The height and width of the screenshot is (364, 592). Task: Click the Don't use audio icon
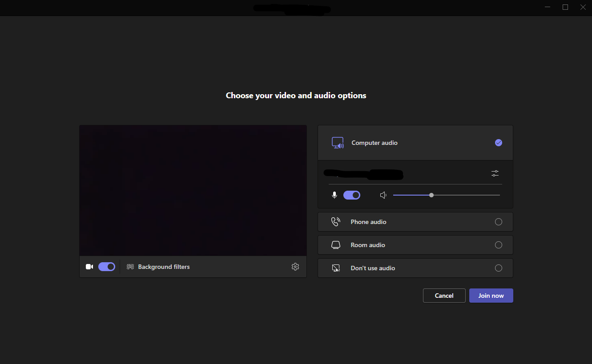(335, 268)
